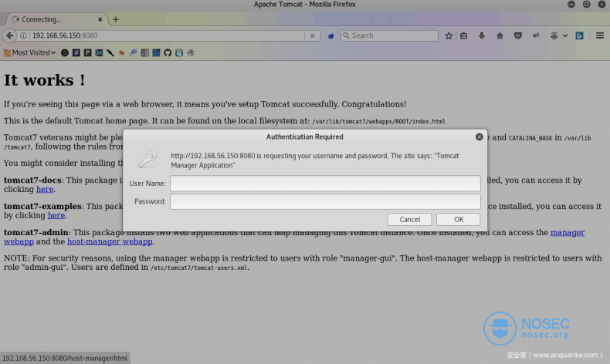Focus the address bar showing 192.168.56.150:8080

point(168,35)
